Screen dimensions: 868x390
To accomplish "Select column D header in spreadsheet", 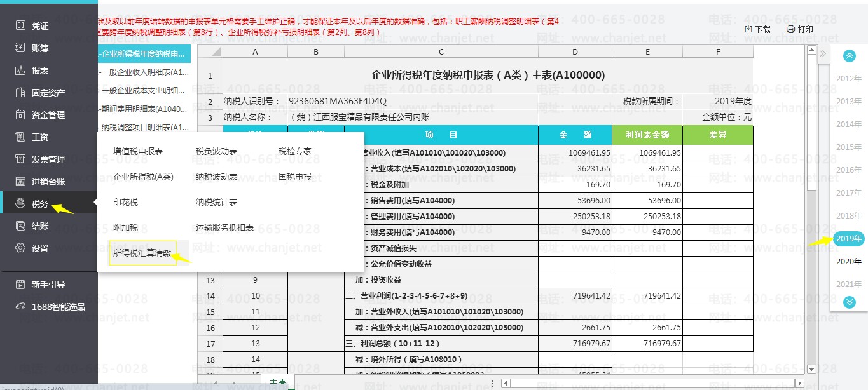I will tap(575, 52).
